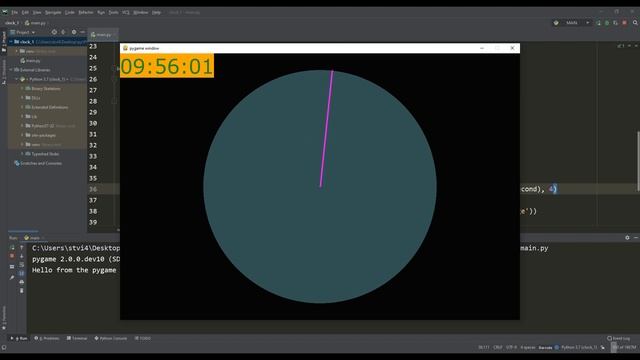This screenshot has width=640, height=360.
Task: Hide the Project panel with minus icon
Action: click(x=82, y=32)
